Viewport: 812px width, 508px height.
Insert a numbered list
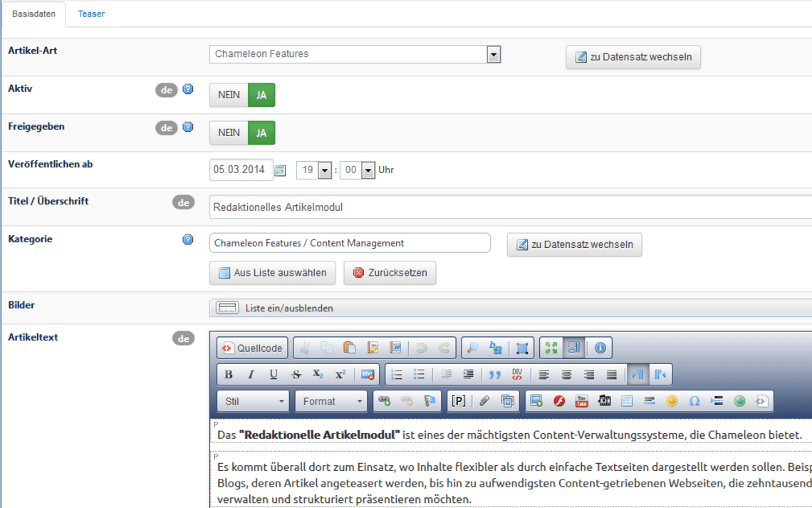(x=397, y=374)
